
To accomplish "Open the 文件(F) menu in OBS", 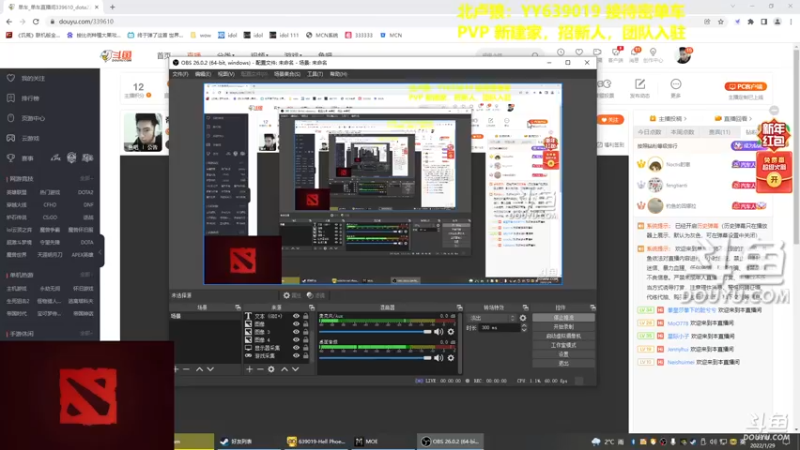I will click(181, 74).
